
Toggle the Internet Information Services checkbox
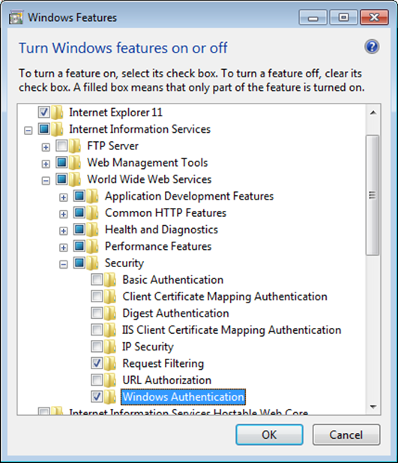pyautogui.click(x=44, y=129)
